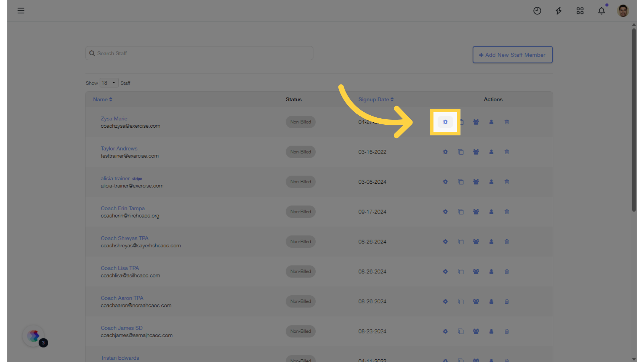Click group icon for Coach James SD

tap(476, 331)
